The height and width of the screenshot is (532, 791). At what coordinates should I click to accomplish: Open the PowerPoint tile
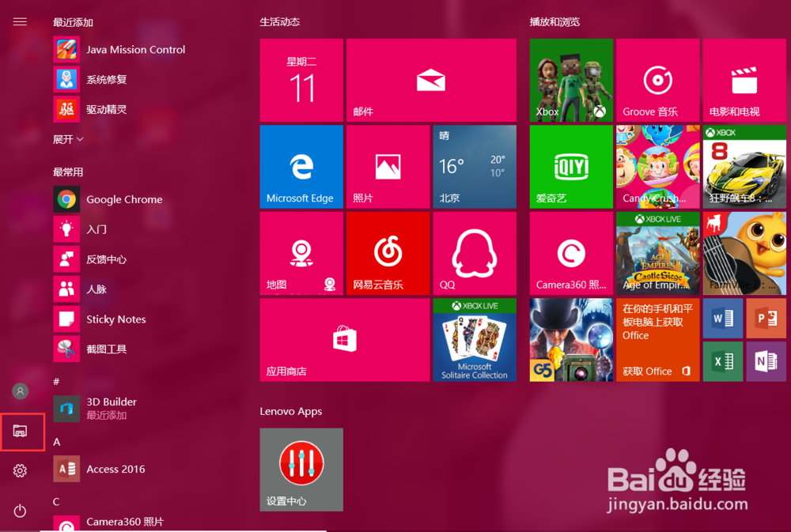coord(766,319)
